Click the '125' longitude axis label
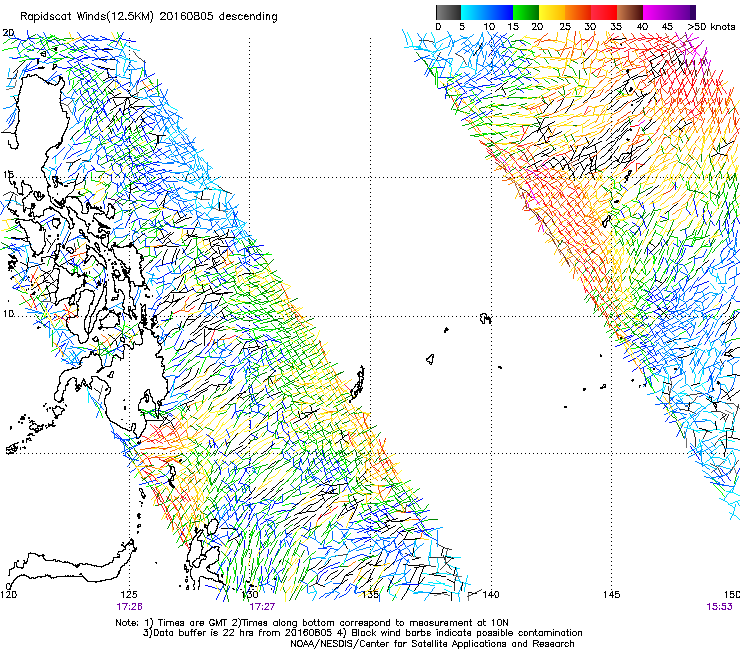Viewport: 740px width, 650px height. [129, 594]
